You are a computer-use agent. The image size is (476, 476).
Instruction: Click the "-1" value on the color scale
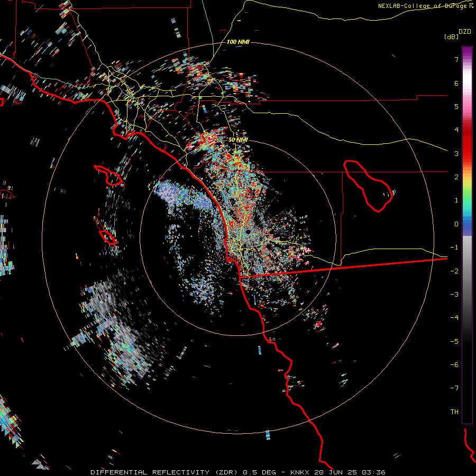pyautogui.click(x=454, y=248)
